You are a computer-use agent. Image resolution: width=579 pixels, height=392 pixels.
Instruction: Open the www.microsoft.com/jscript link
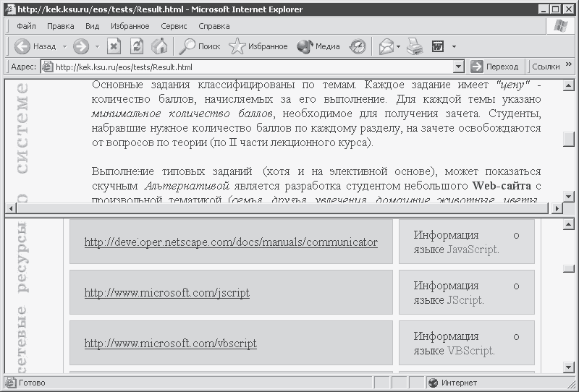click(x=167, y=293)
